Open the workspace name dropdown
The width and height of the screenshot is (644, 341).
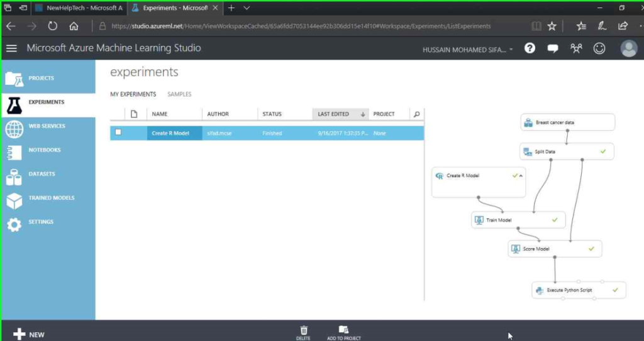click(468, 50)
